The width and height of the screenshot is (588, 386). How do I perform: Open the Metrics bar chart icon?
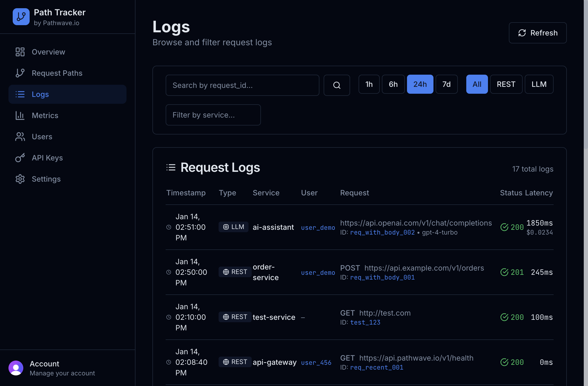coord(20,115)
